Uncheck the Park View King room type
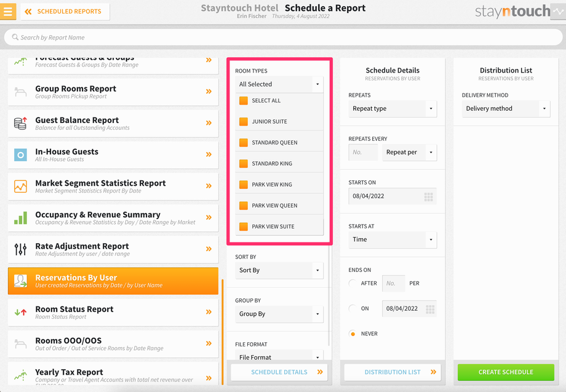This screenshot has height=392, width=566. pyautogui.click(x=244, y=185)
